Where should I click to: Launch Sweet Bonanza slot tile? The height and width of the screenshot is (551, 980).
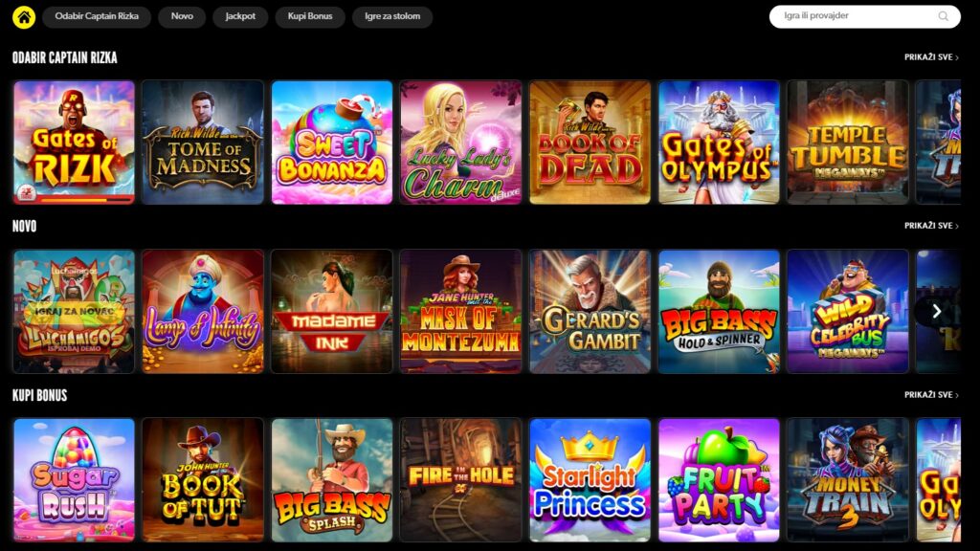pos(332,143)
